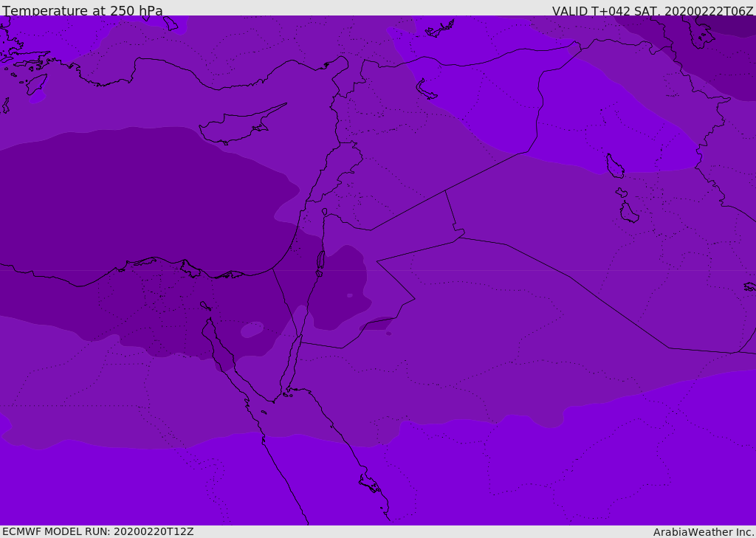Viewport: 756px width, 538px height.
Task: Click the Gulf of Suez
Action: (x=219, y=347)
